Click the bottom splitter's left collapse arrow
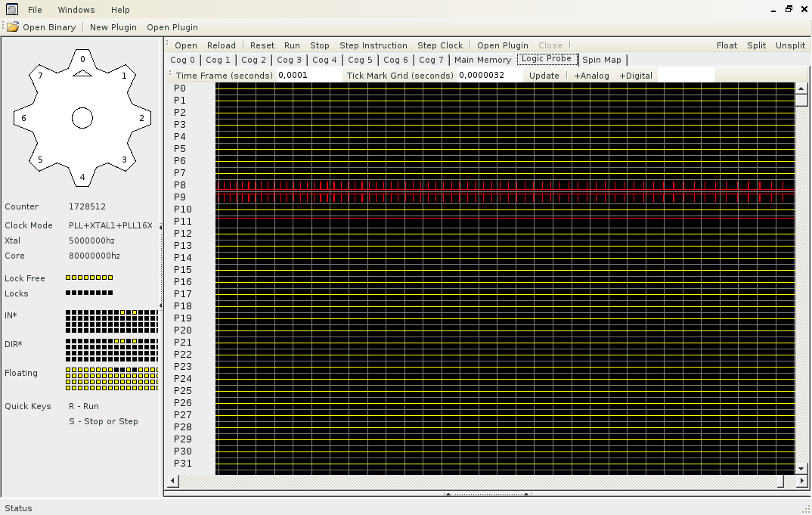Viewport: 812px width, 515px height. (448, 495)
